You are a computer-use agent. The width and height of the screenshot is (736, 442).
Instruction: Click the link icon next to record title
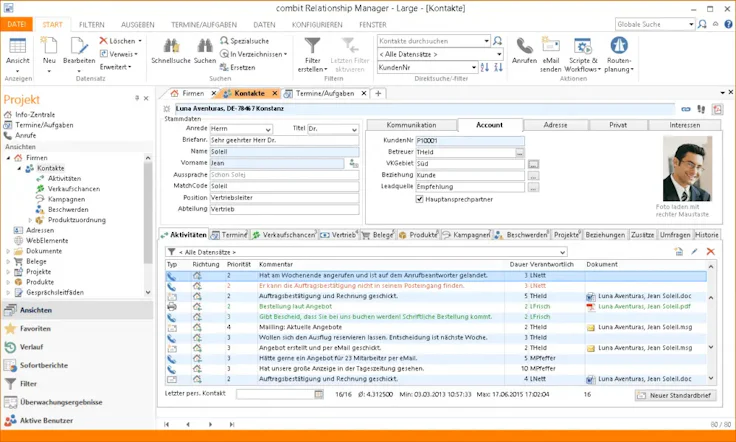coord(686,109)
